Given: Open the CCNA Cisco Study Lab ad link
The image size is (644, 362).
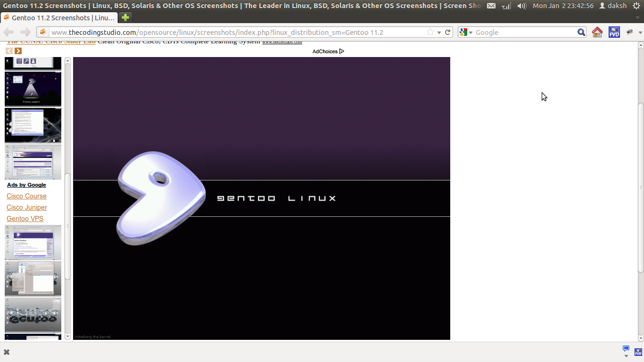Looking at the screenshot, I should click(51, 42).
